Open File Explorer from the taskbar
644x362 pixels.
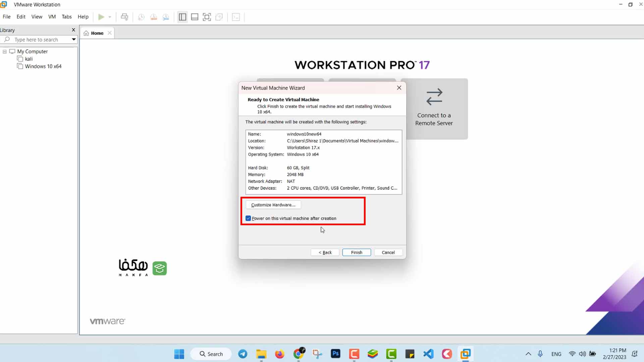click(x=261, y=354)
